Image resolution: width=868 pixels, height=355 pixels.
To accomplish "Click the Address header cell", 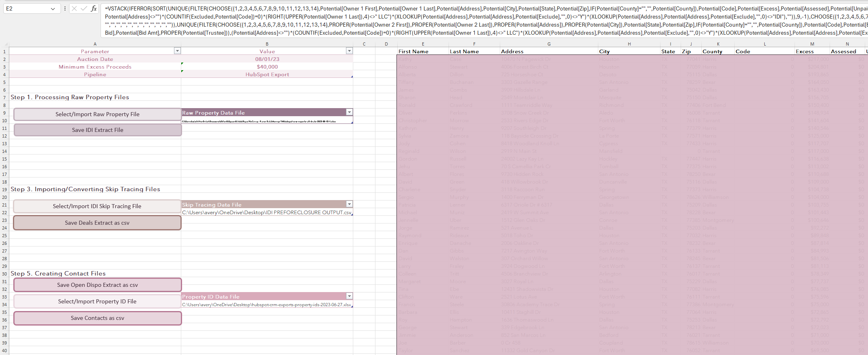I will (x=549, y=51).
